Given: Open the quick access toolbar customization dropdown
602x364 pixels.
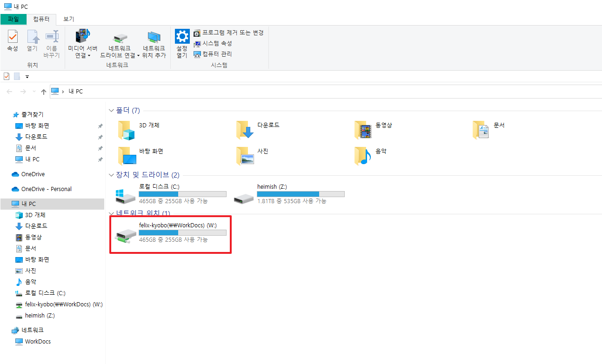Looking at the screenshot, I should point(27,76).
